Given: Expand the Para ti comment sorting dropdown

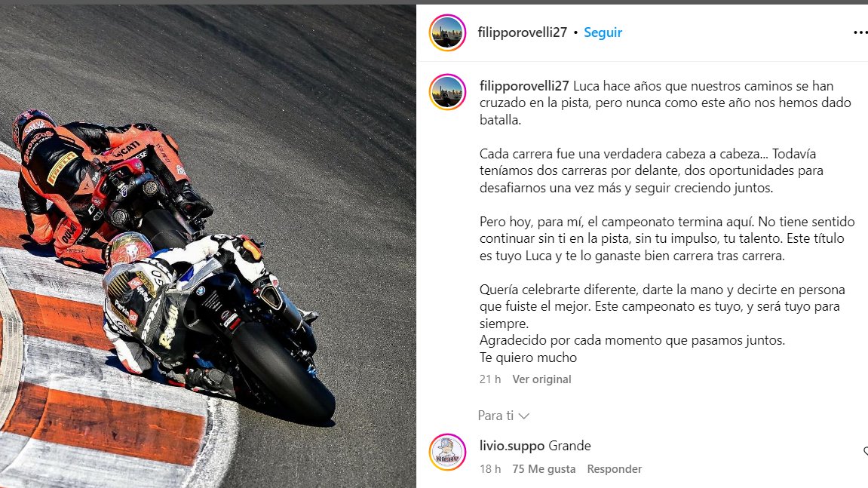Looking at the screenshot, I should coord(503,416).
